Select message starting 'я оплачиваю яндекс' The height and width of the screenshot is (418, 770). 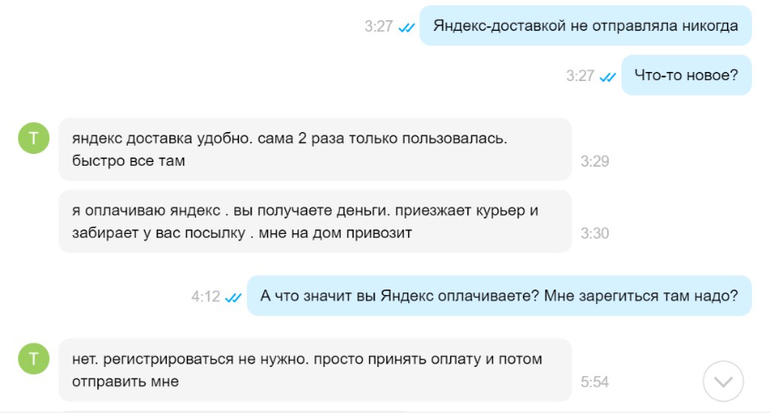tap(315, 221)
